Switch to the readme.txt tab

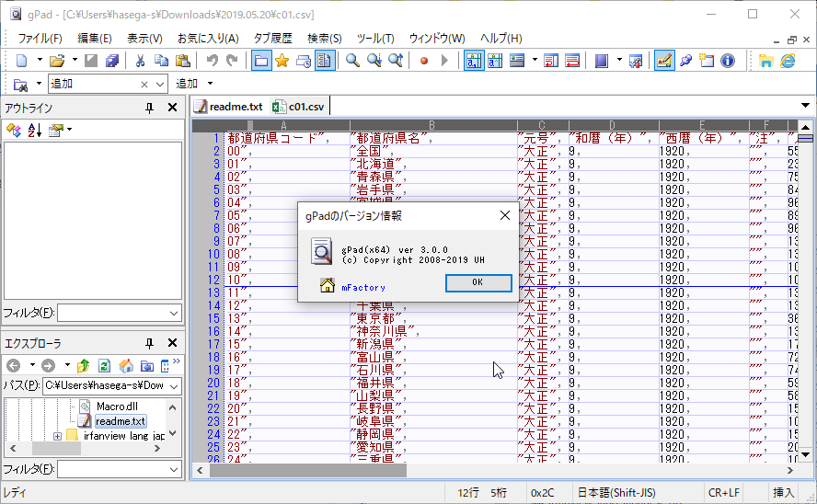click(x=228, y=107)
